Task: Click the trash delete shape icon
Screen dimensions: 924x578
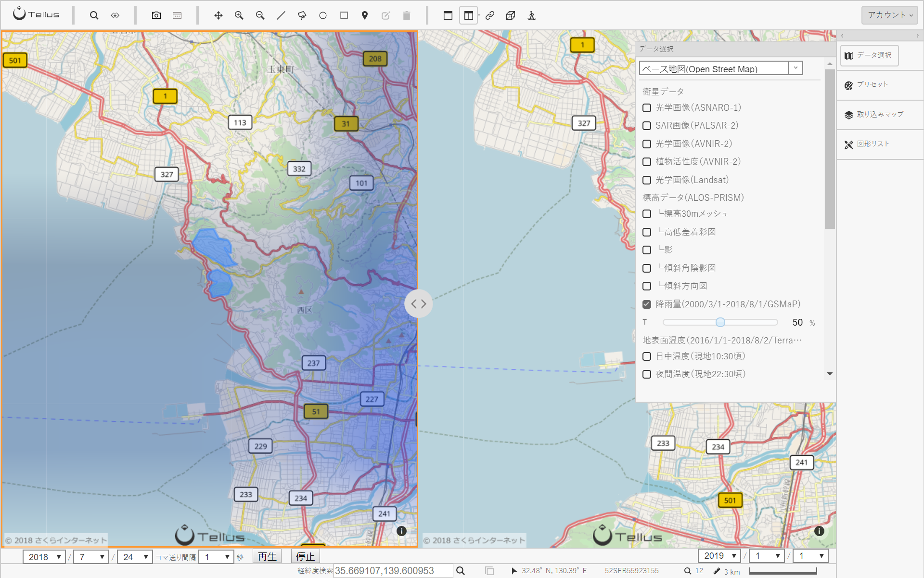Action: point(407,15)
